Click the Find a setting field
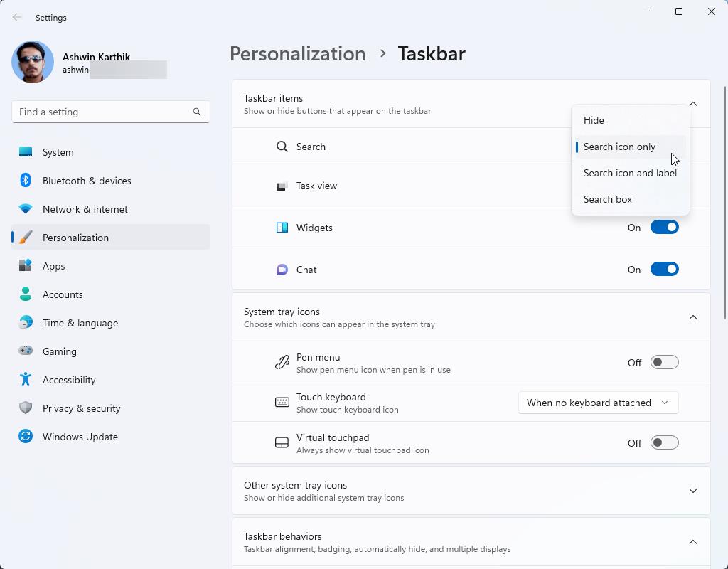This screenshot has width=728, height=569. pos(110,112)
